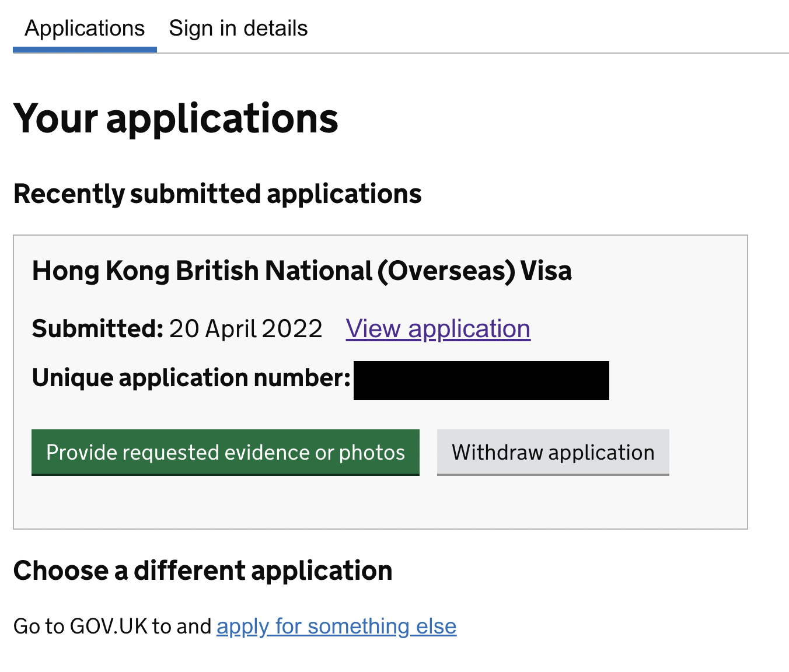Click the Recently submitted applications heading
Image resolution: width=789 pixels, height=672 pixels.
click(x=217, y=194)
